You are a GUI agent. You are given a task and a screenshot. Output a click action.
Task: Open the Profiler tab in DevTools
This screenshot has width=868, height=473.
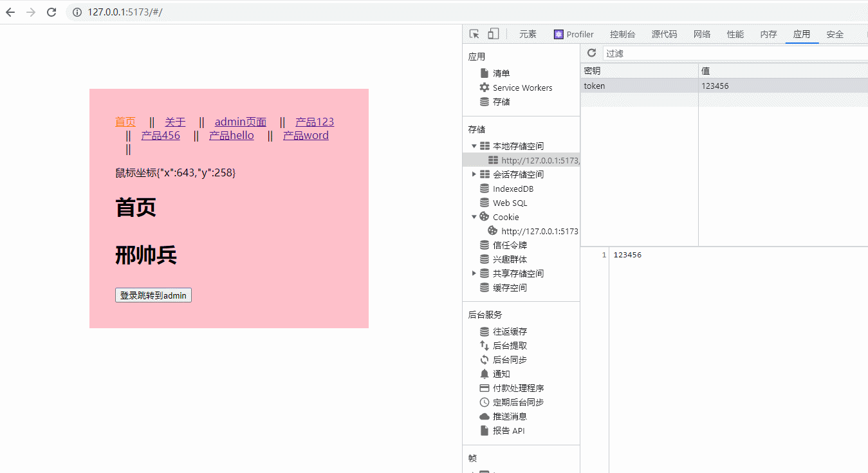[574, 35]
